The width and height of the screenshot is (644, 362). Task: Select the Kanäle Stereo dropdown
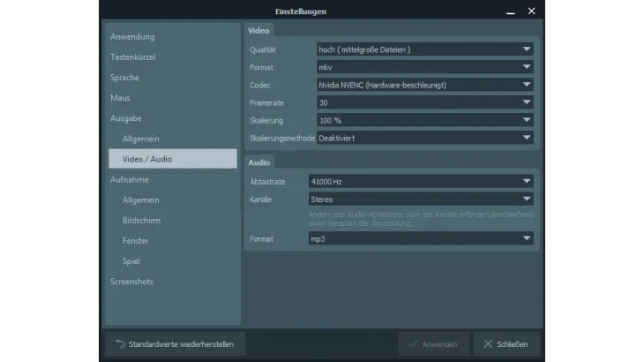coord(420,200)
